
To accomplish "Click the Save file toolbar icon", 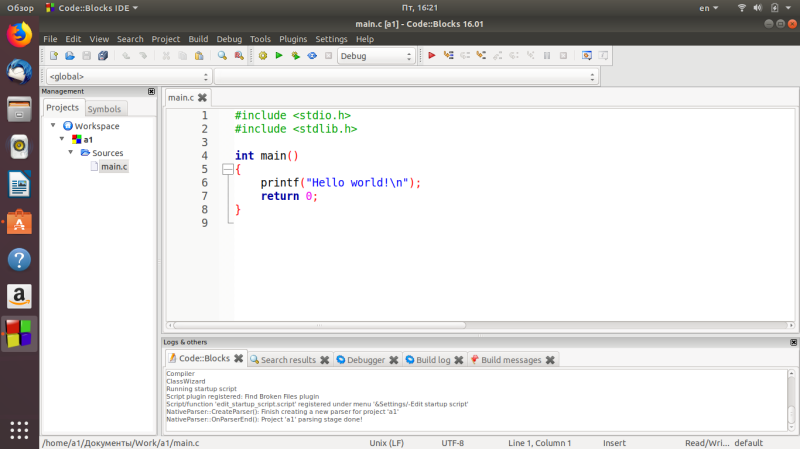I will tap(86, 56).
